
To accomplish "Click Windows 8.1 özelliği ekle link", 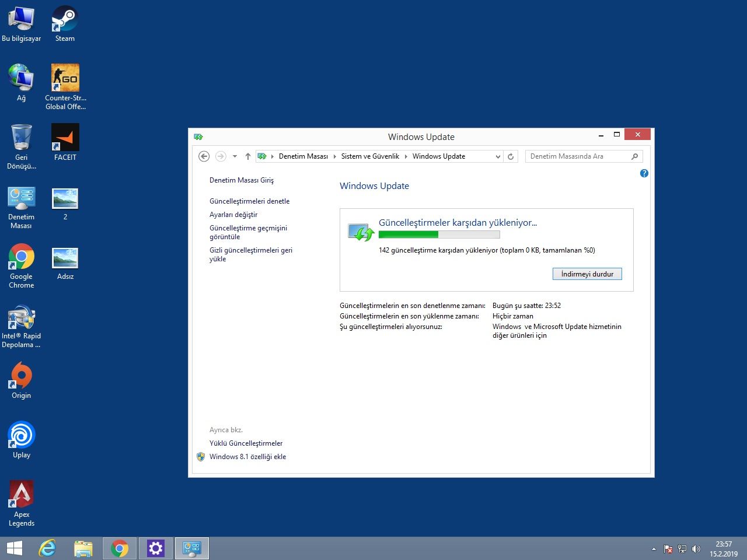I will point(247,457).
